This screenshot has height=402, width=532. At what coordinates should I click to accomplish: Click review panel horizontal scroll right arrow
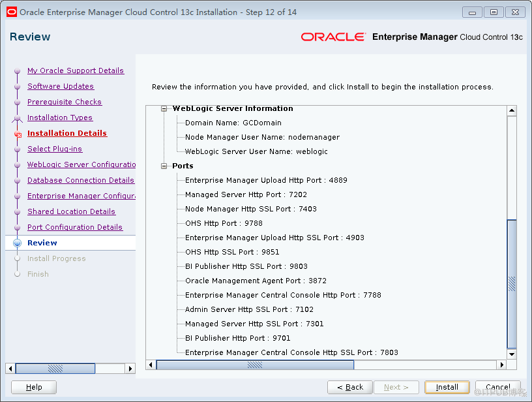click(501, 365)
